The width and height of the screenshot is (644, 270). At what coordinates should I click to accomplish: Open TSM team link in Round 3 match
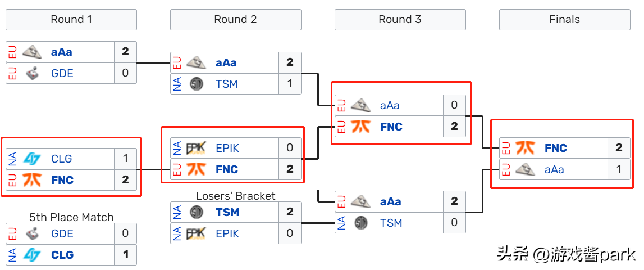coord(391,223)
